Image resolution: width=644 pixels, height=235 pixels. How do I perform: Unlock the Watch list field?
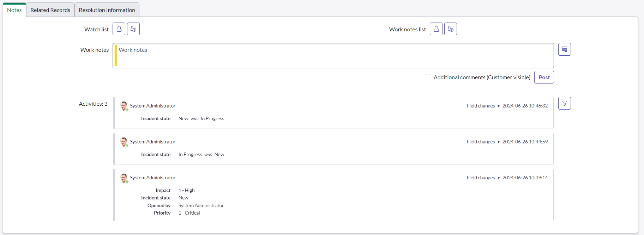pyautogui.click(x=119, y=29)
